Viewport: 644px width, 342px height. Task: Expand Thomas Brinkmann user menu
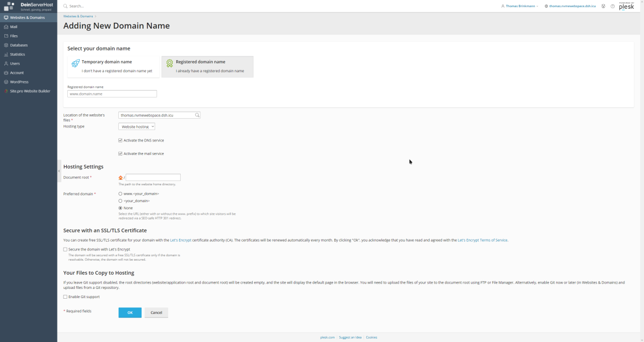521,7
